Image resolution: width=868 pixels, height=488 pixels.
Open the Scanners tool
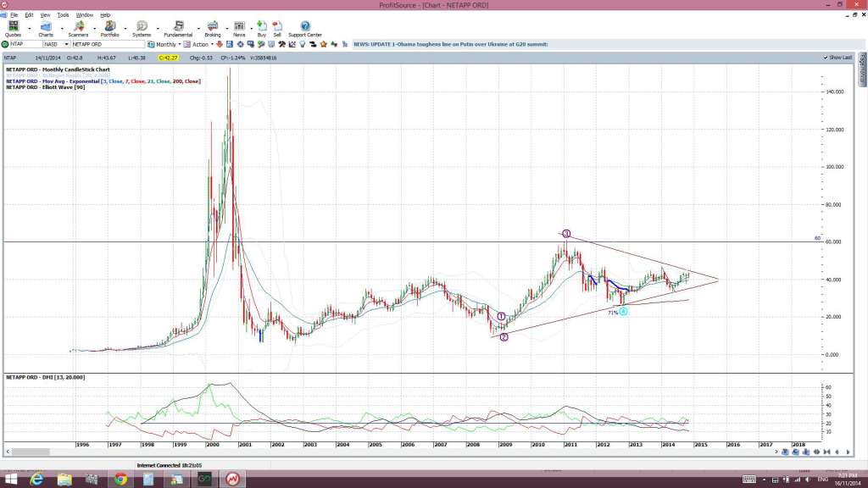(x=78, y=28)
